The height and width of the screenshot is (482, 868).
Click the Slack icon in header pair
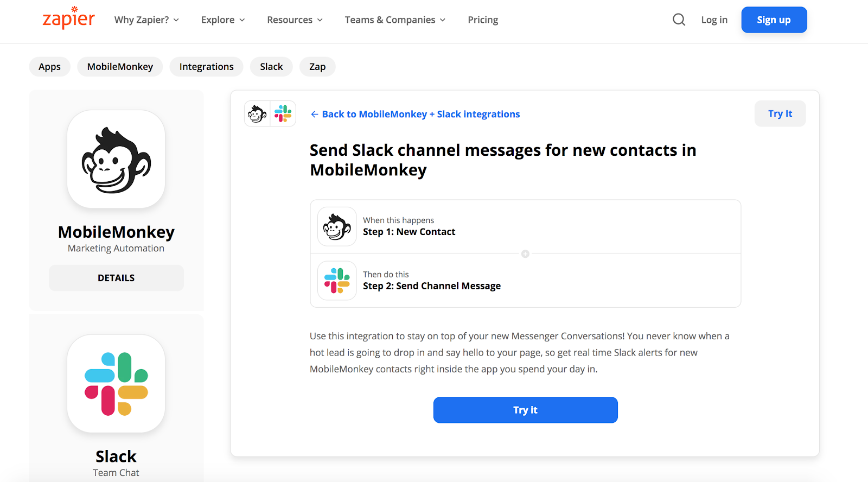(x=283, y=113)
